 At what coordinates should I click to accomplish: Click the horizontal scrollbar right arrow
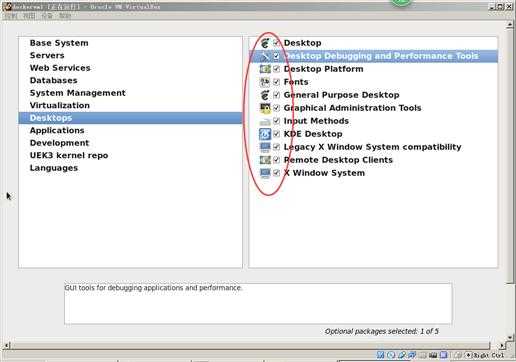click(502, 345)
